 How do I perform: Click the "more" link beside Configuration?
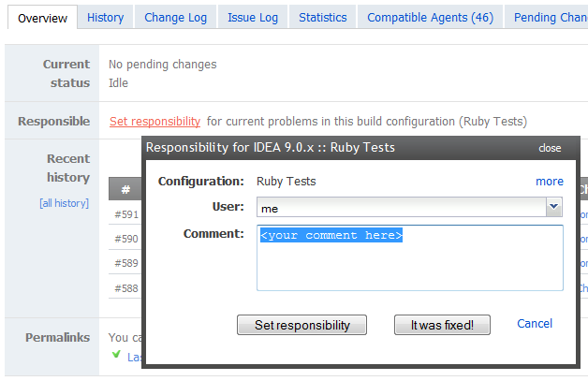(549, 182)
